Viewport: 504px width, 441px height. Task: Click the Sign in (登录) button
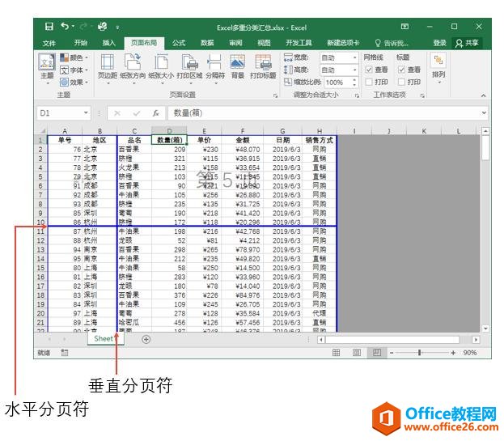point(439,43)
